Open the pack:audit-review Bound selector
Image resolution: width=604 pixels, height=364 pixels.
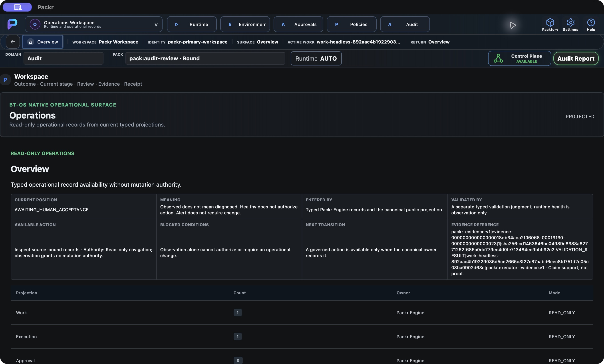(205, 58)
